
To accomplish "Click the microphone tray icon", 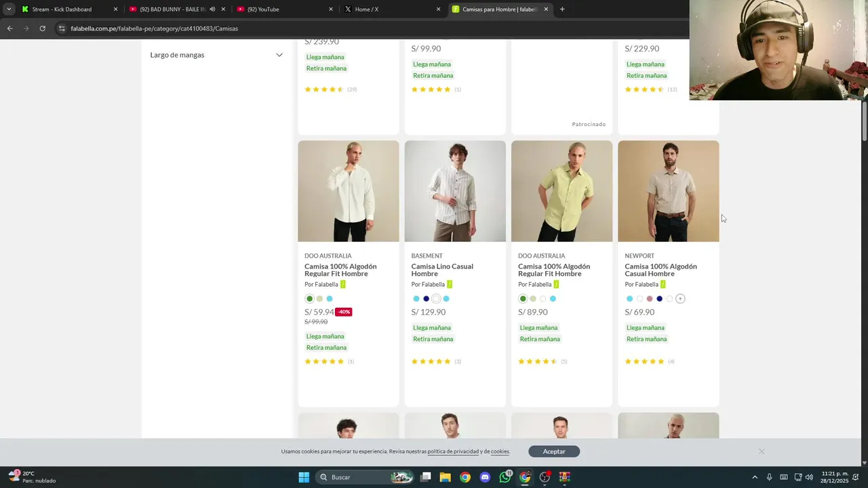I will point(769,477).
